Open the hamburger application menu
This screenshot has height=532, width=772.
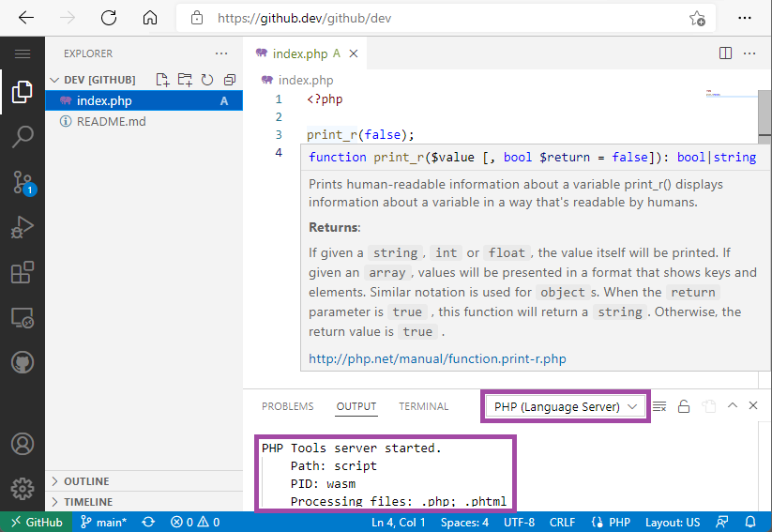click(x=23, y=53)
